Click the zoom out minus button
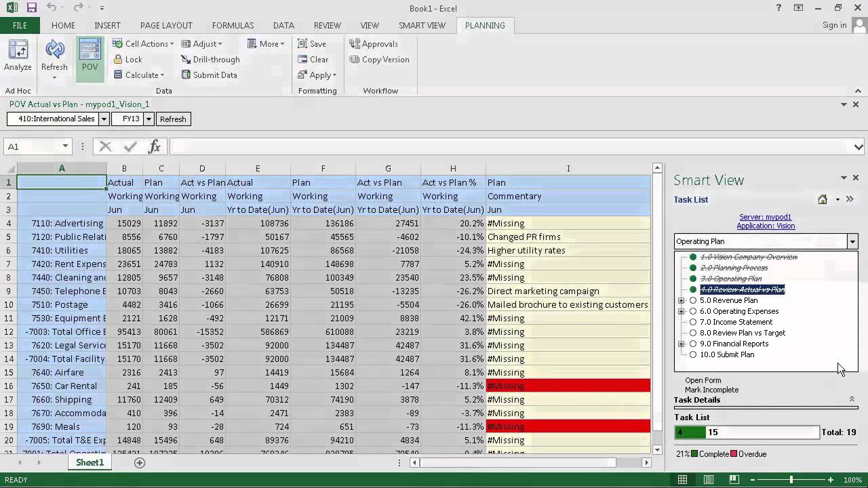 tap(752, 480)
